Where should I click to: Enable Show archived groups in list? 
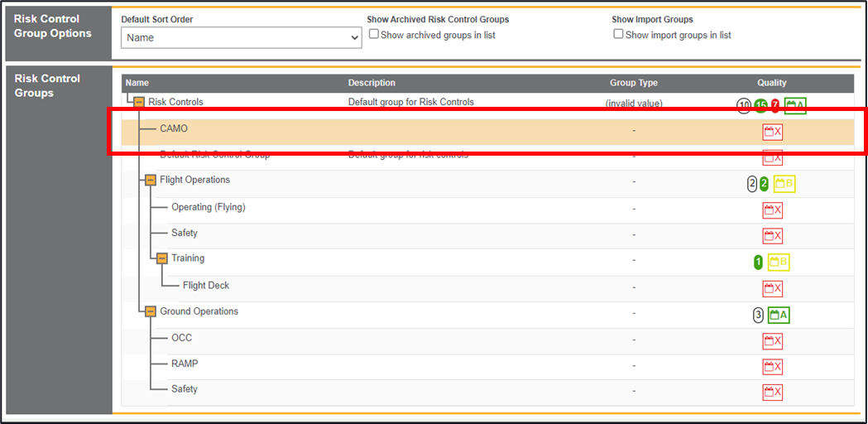[x=374, y=35]
